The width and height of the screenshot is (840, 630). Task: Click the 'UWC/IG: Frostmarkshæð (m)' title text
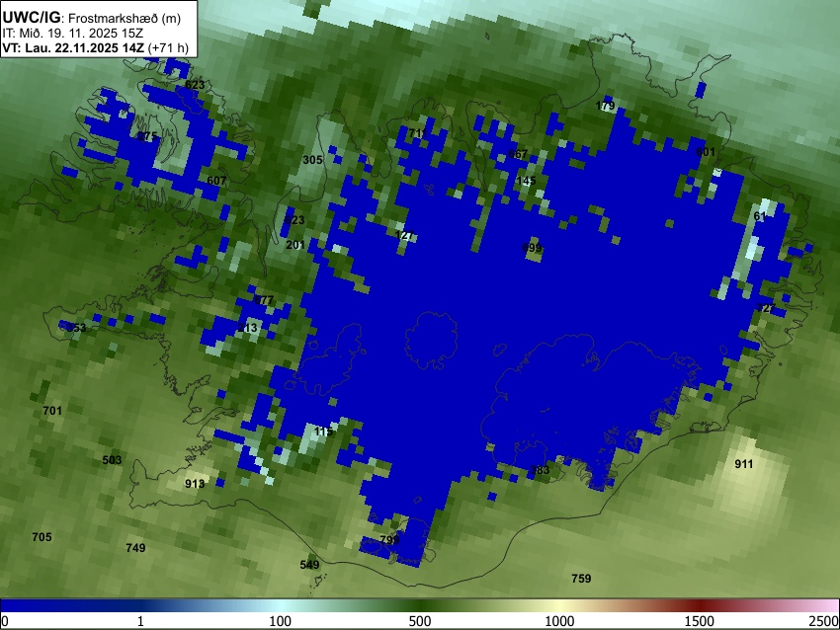(x=92, y=18)
